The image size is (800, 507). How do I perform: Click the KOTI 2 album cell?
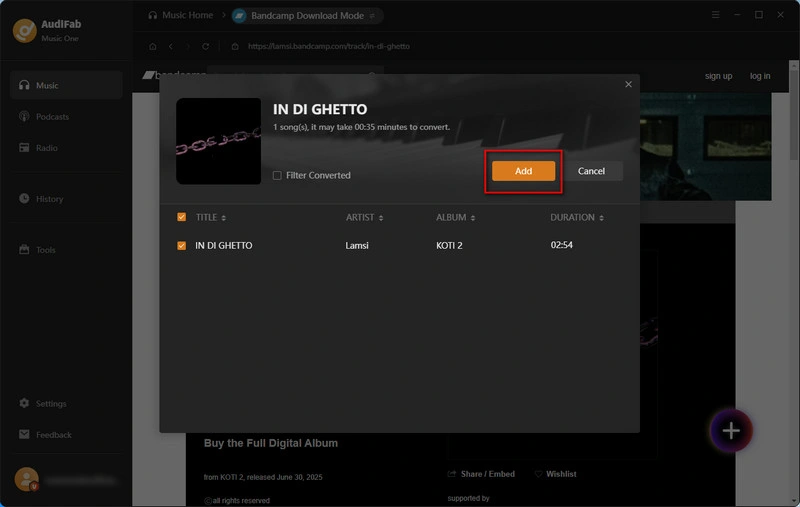tap(449, 245)
